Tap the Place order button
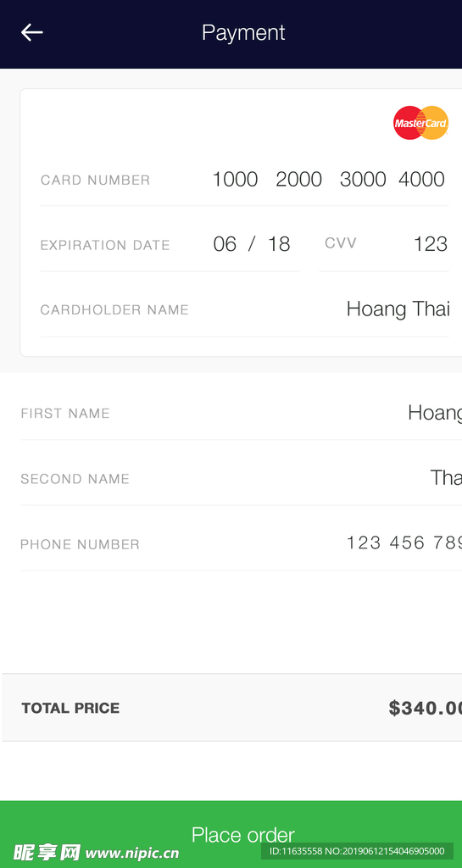This screenshot has width=462, height=868. (x=231, y=834)
